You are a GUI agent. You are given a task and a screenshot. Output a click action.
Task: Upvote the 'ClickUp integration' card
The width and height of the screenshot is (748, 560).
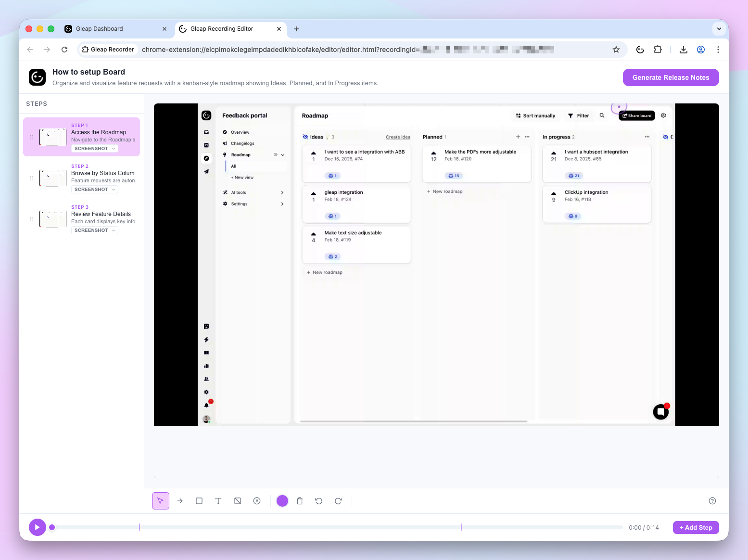pos(554,194)
